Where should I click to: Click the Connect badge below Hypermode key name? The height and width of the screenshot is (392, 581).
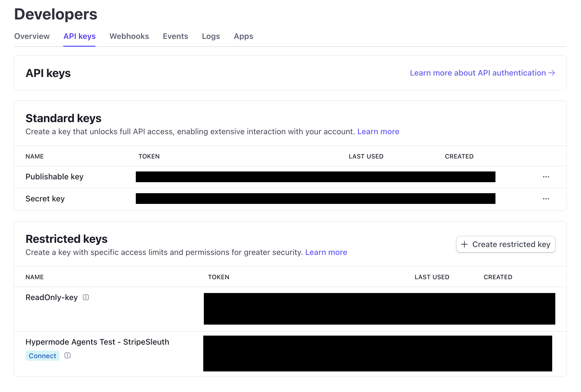42,356
